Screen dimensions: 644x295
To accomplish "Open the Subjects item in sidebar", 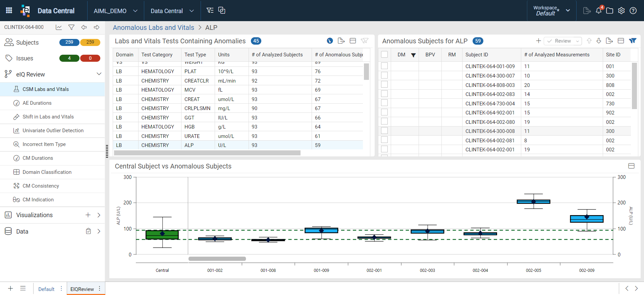I will pos(28,42).
